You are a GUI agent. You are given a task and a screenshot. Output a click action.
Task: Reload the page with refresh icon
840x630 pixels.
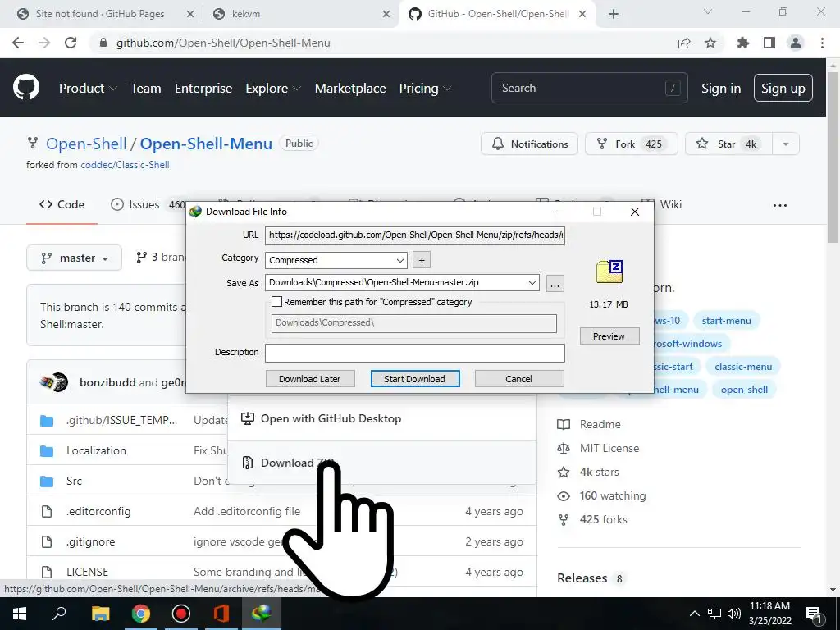(x=71, y=43)
